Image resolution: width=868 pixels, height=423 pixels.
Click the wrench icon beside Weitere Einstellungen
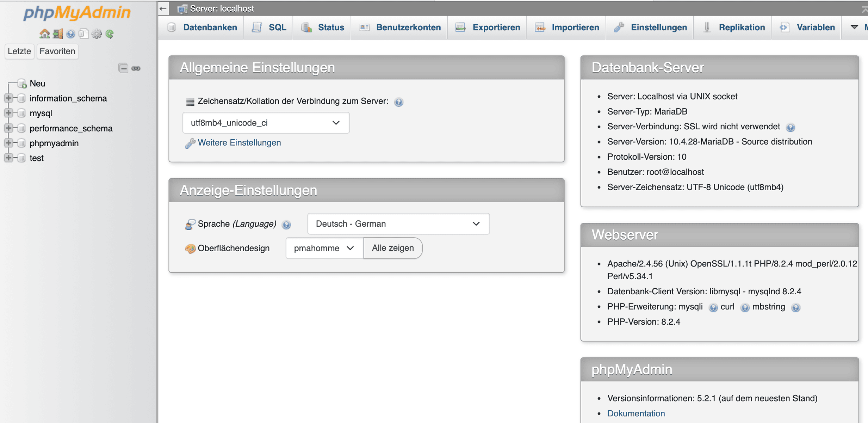click(x=190, y=143)
